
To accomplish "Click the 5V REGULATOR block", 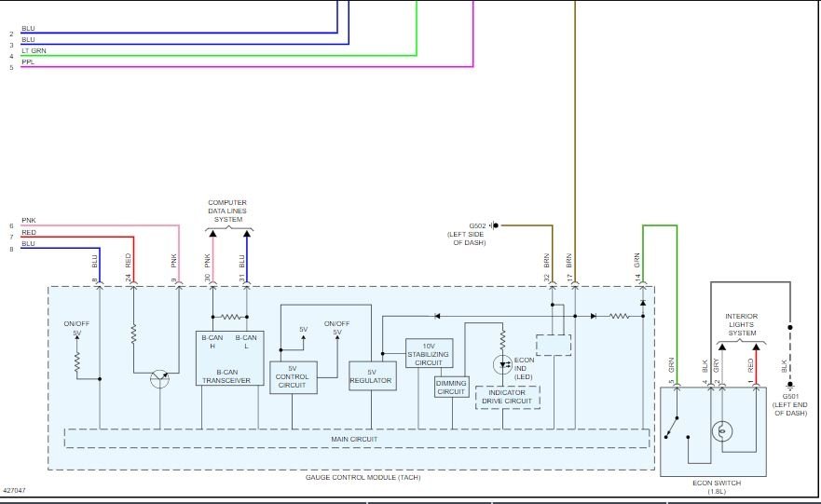I will [373, 375].
